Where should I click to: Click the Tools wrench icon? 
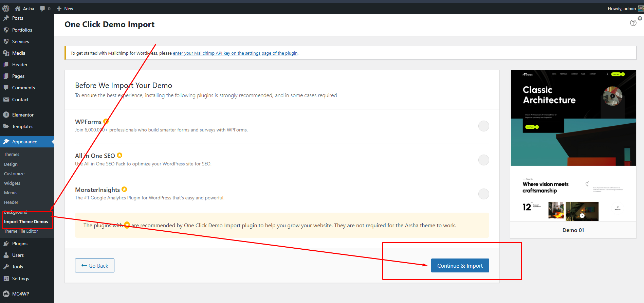click(6, 267)
